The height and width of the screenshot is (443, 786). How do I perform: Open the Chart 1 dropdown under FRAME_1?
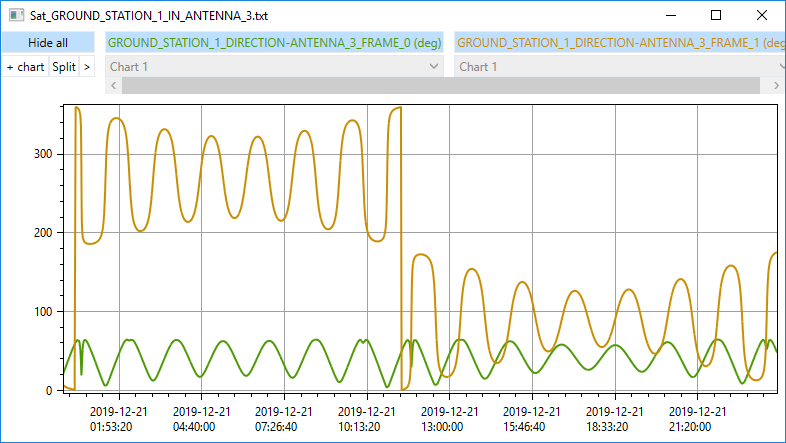(620, 66)
